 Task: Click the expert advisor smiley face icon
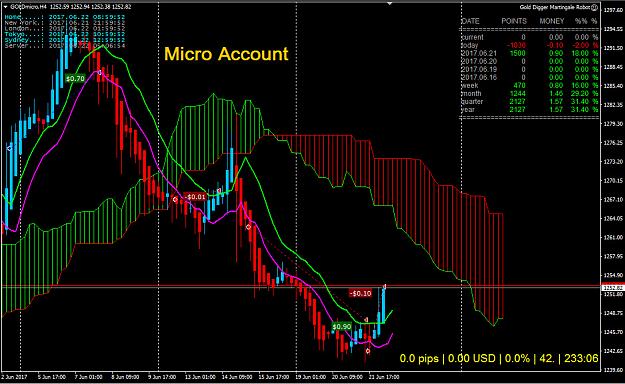coord(594,7)
